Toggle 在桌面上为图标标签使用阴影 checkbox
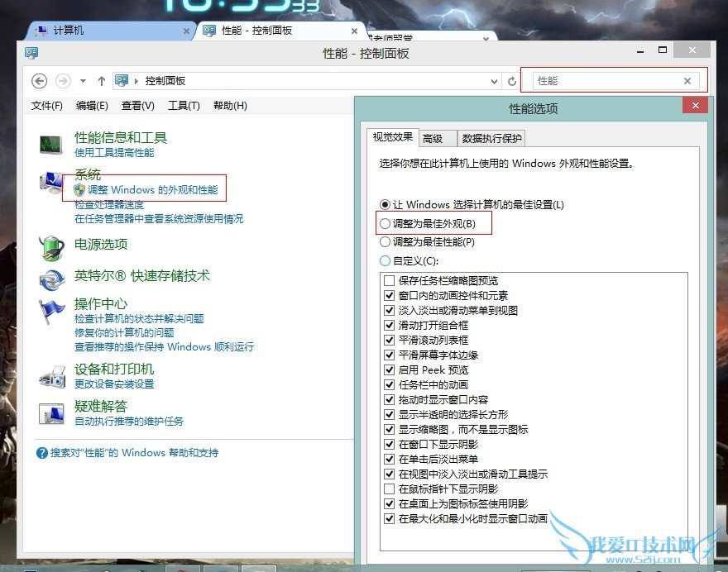The image size is (728, 572). coord(389,503)
